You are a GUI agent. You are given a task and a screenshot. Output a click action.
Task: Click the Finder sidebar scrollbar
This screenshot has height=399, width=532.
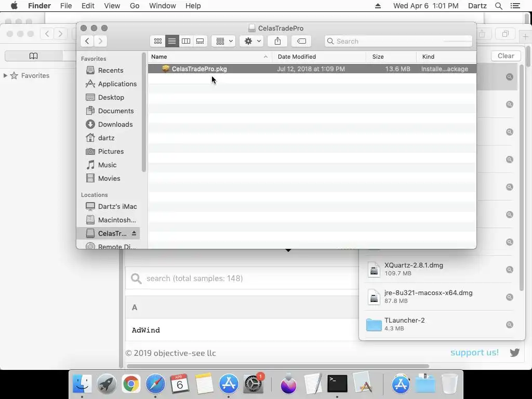point(144,112)
